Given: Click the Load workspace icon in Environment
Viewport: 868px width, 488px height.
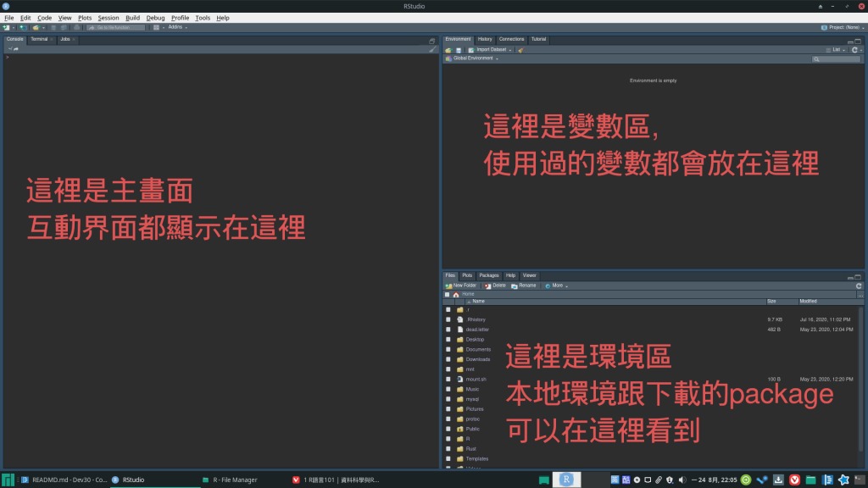Looking at the screenshot, I should pos(448,50).
